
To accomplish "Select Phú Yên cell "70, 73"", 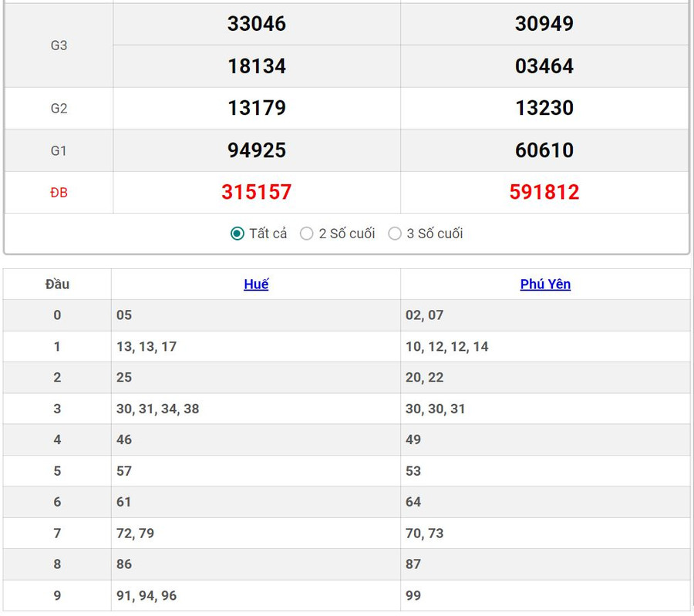I will coord(425,534).
